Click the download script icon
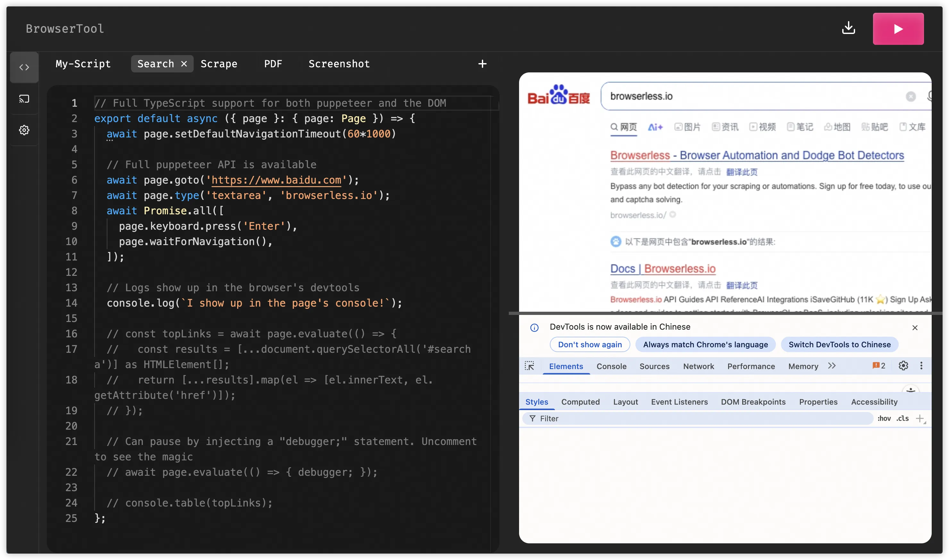 (849, 28)
